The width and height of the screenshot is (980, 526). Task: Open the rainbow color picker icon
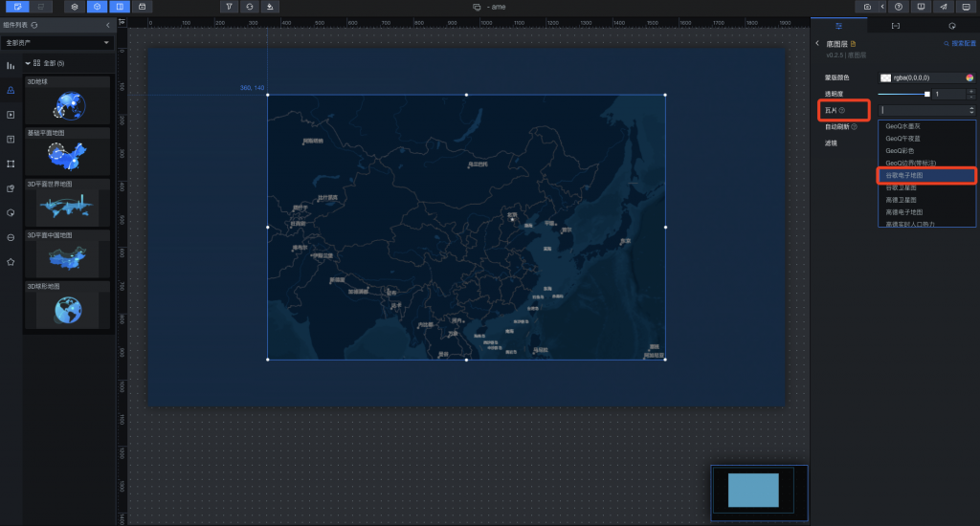pos(969,78)
